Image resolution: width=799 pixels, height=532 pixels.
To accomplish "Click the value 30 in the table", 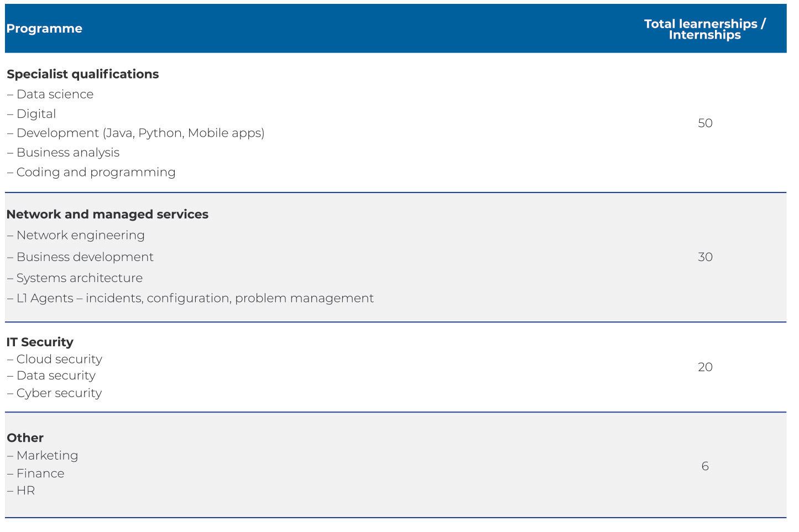I will tap(705, 257).
